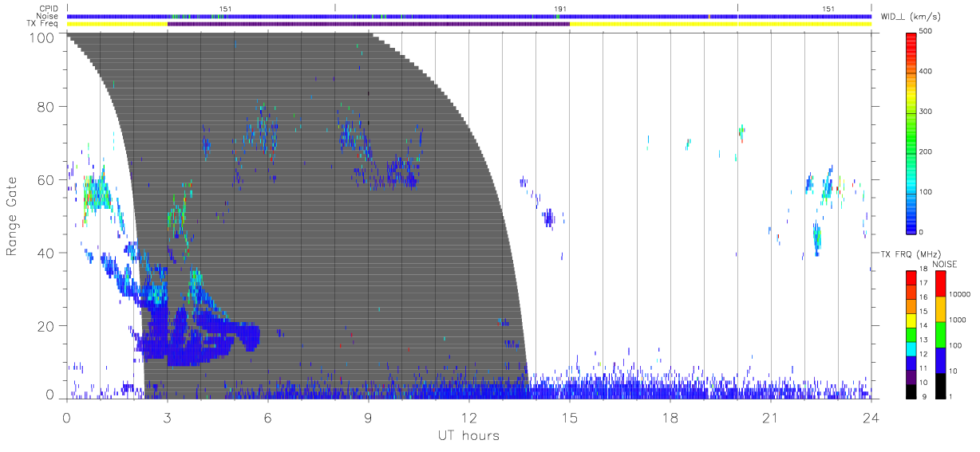Click the TX FRQ colorbar tick '9'

pyautogui.click(x=924, y=396)
